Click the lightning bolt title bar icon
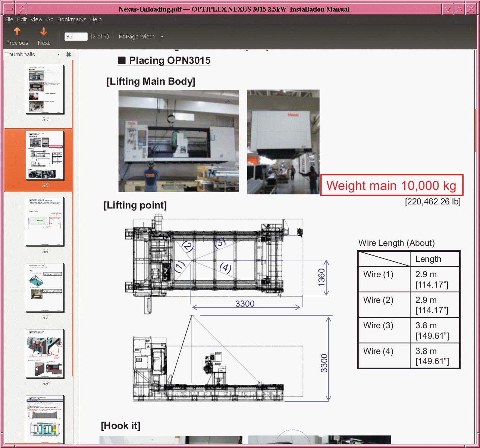Image resolution: width=480 pixels, height=448 pixels. click(x=22, y=9)
